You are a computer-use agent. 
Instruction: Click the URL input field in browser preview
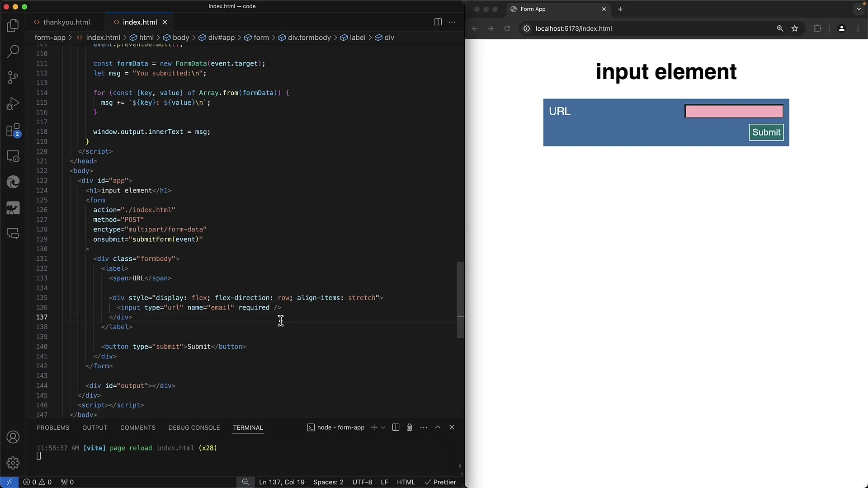point(734,111)
